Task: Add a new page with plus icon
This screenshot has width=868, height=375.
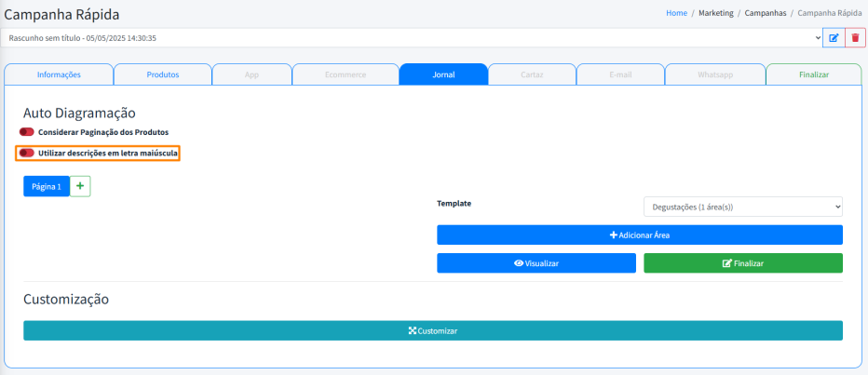Action: (80, 186)
